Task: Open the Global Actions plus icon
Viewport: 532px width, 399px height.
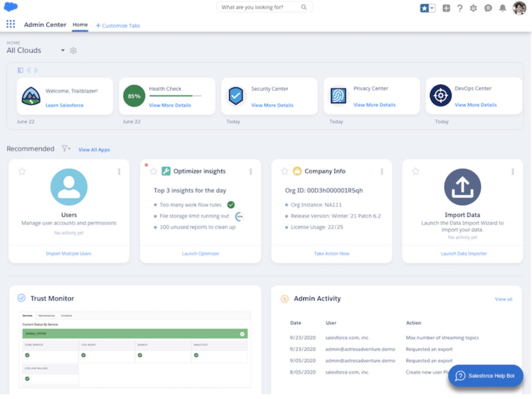Action: click(x=446, y=8)
